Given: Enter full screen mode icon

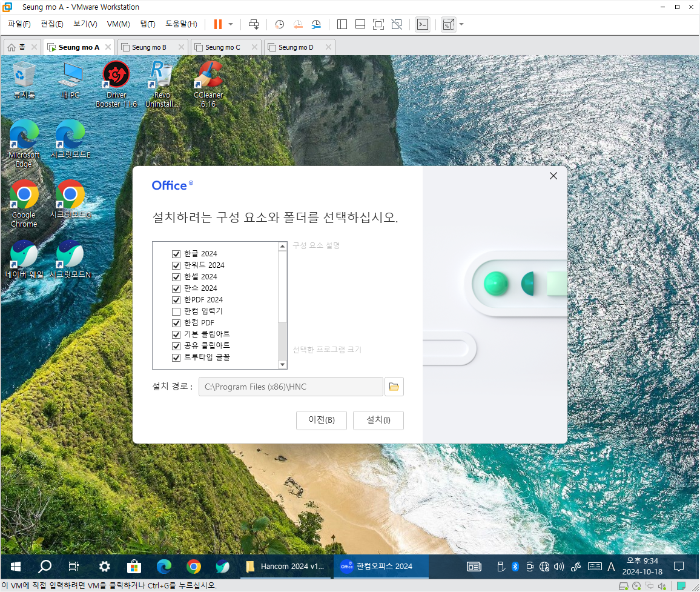Looking at the screenshot, I should 378,24.
